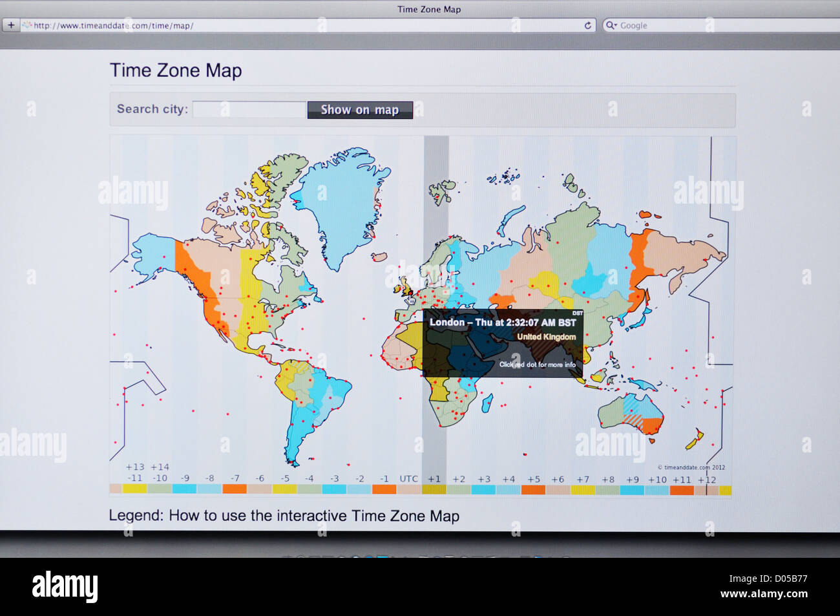Click the DST label on the London tooltip
Screen dimensions: 840x616
point(576,312)
